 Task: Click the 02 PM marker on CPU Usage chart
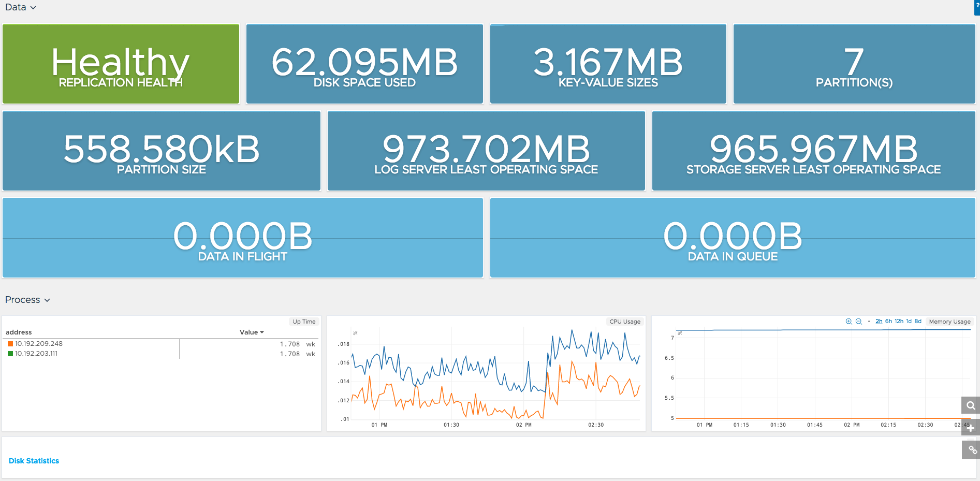[523, 425]
